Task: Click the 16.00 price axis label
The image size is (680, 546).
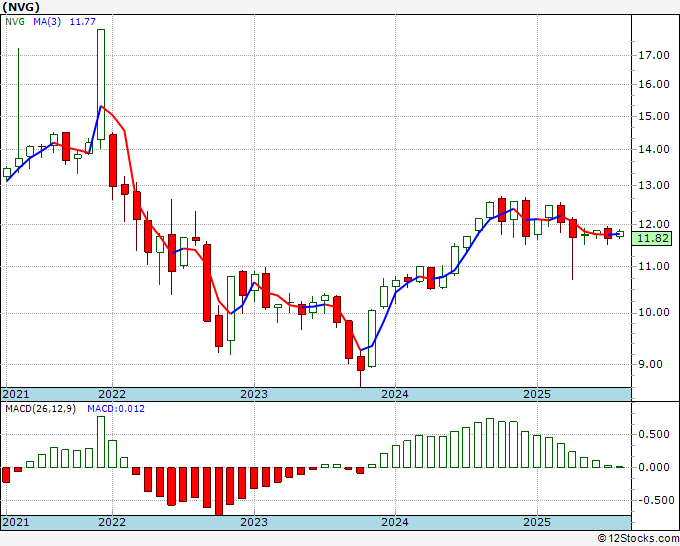Action: (654, 84)
